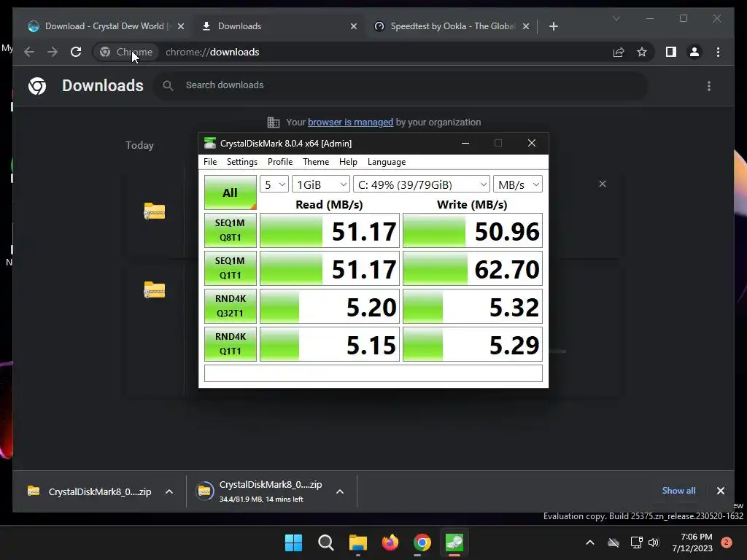Close the Chrome download shelf
The image size is (747, 560).
(x=720, y=491)
